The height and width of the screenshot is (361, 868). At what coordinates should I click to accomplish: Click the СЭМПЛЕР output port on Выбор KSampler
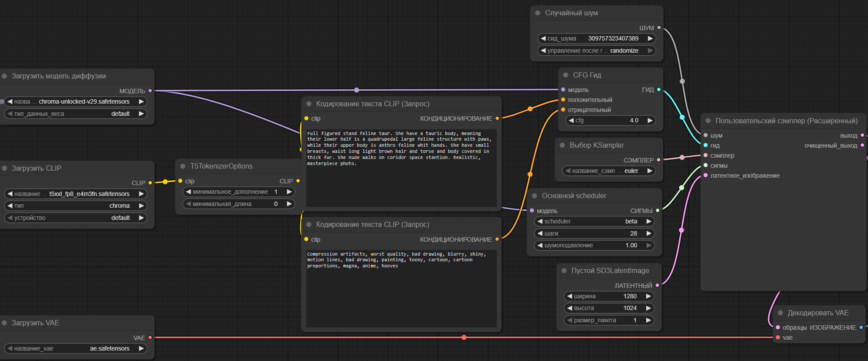point(658,160)
